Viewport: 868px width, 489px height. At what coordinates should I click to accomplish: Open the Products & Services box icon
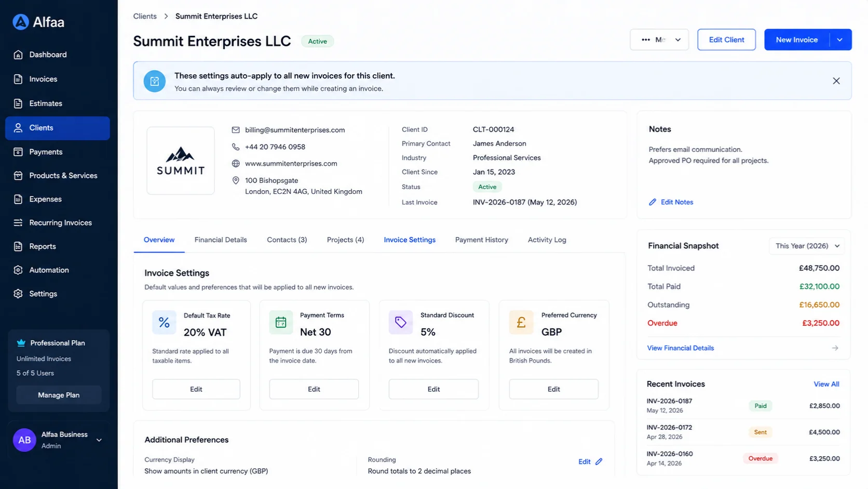18,176
